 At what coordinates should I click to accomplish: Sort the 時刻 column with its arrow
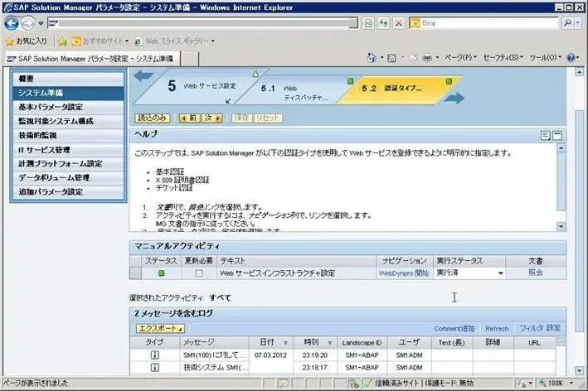tap(329, 343)
